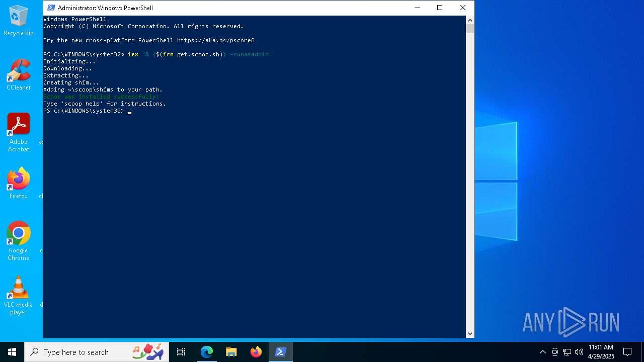The width and height of the screenshot is (644, 362).
Task: Open Task View on the taskbar
Action: [181, 352]
